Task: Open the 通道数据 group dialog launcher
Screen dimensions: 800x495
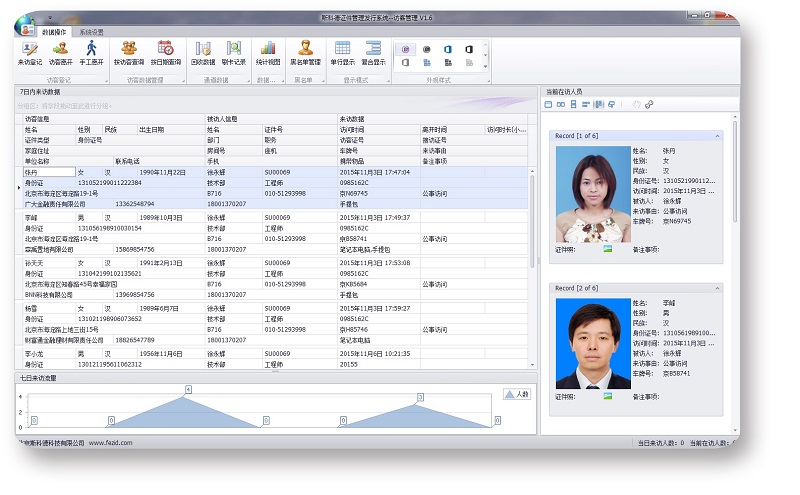Action: pyautogui.click(x=248, y=81)
